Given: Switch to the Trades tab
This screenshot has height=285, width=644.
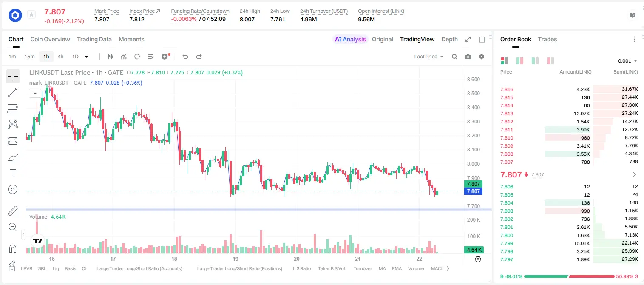Looking at the screenshot, I should 547,39.
